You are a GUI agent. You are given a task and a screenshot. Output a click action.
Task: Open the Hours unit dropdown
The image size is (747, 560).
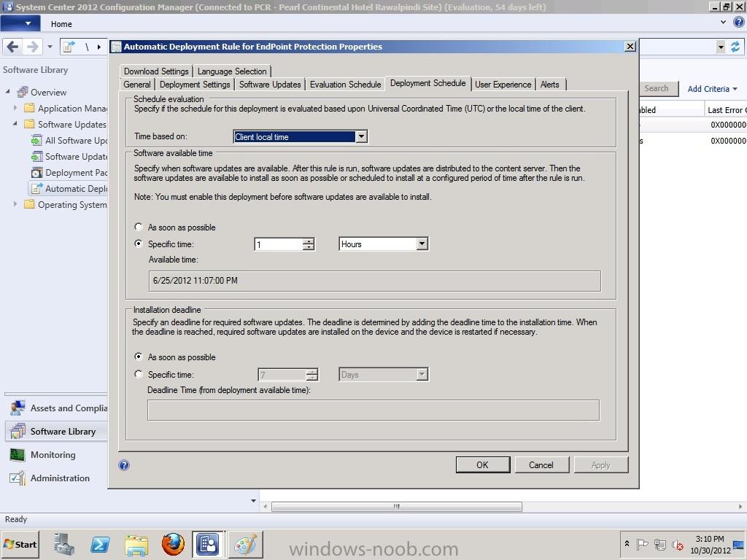(x=422, y=244)
